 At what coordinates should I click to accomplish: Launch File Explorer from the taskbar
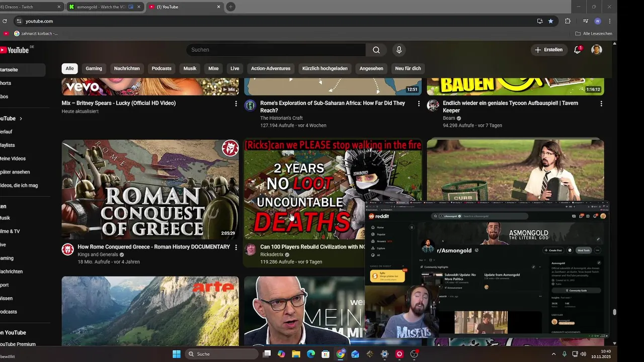pos(296,354)
